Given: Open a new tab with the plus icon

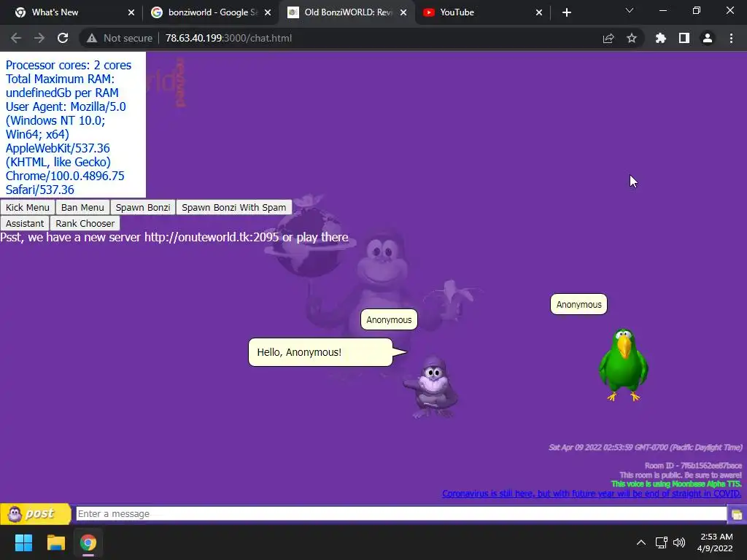Looking at the screenshot, I should click(x=566, y=12).
